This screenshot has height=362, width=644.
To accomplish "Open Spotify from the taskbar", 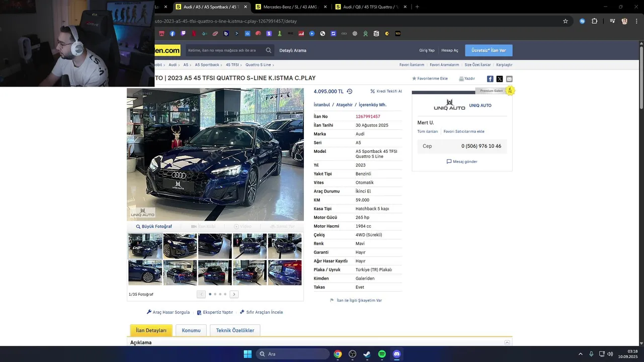I will coord(382,354).
